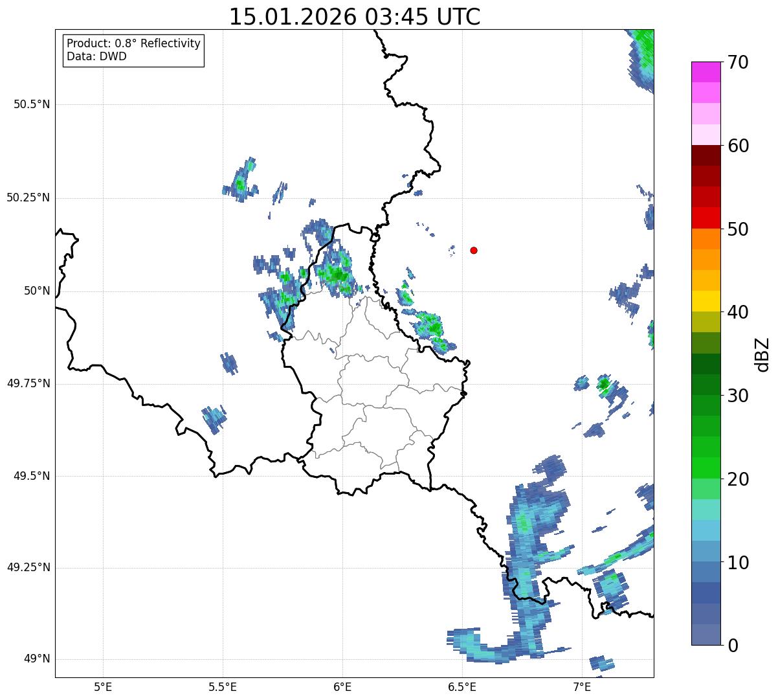The width and height of the screenshot is (778, 700).
Task: Click the red location marker dot
Action: point(474,250)
